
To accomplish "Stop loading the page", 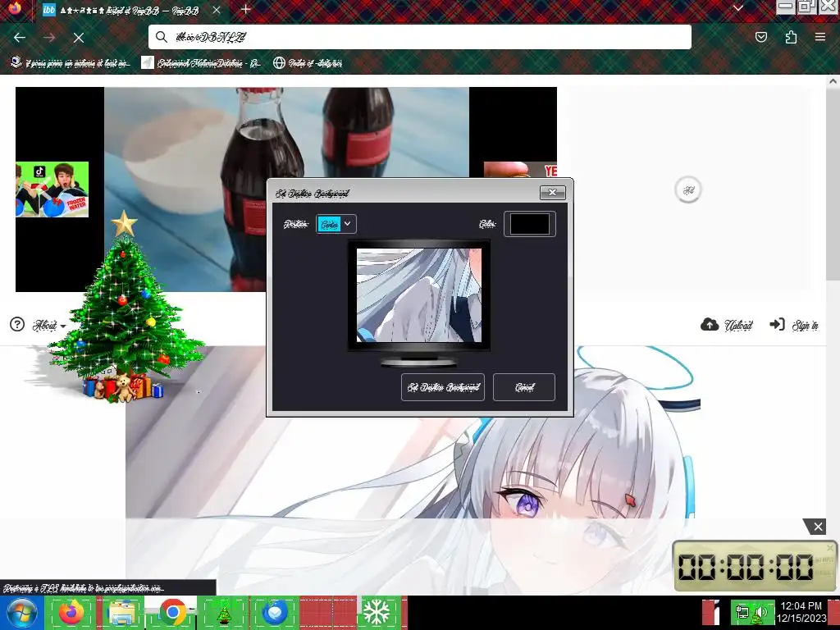I will tap(79, 38).
